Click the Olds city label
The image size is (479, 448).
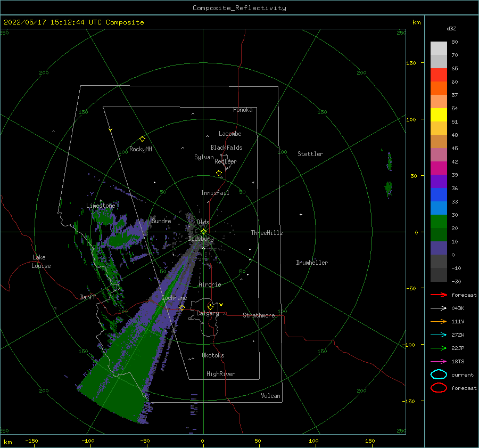[x=203, y=222]
